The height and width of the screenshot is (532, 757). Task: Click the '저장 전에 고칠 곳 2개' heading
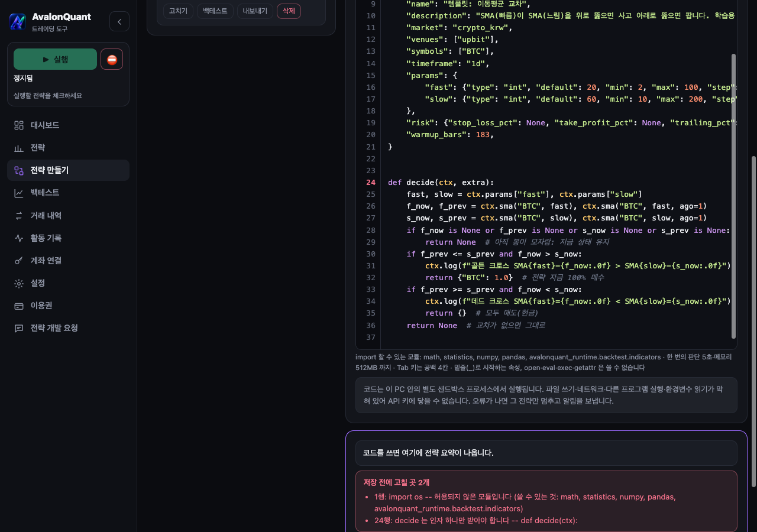pos(396,482)
